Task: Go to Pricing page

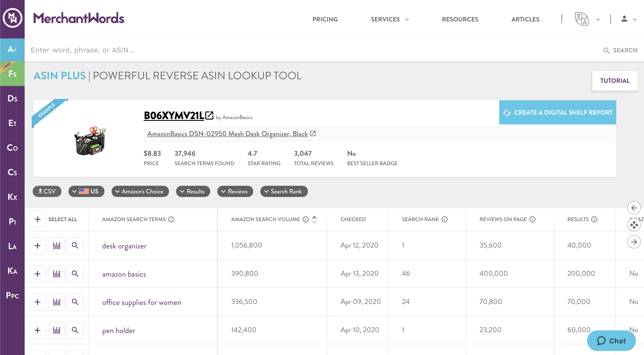Action: click(325, 19)
